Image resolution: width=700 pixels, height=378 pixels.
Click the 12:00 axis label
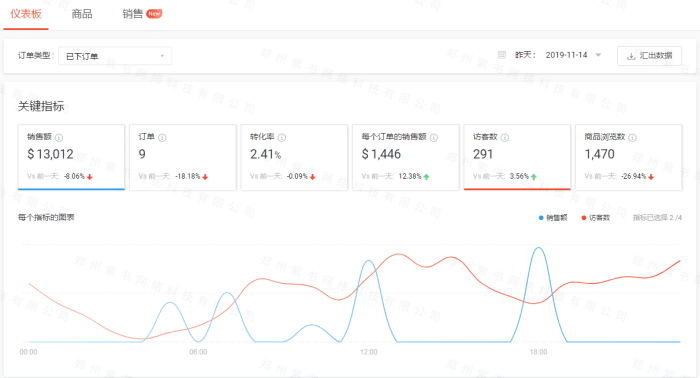pyautogui.click(x=369, y=352)
